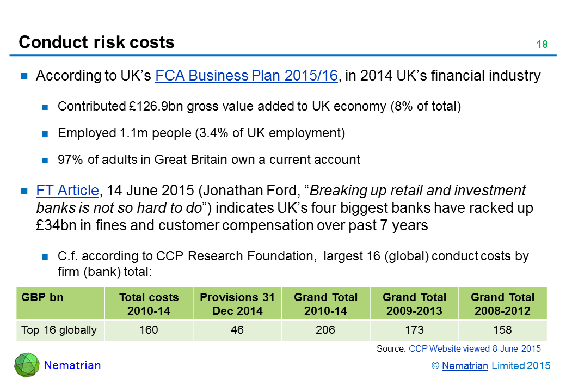Select the 'Total costs 2010-14' column header
This screenshot has width=566, height=392.
pyautogui.click(x=149, y=304)
